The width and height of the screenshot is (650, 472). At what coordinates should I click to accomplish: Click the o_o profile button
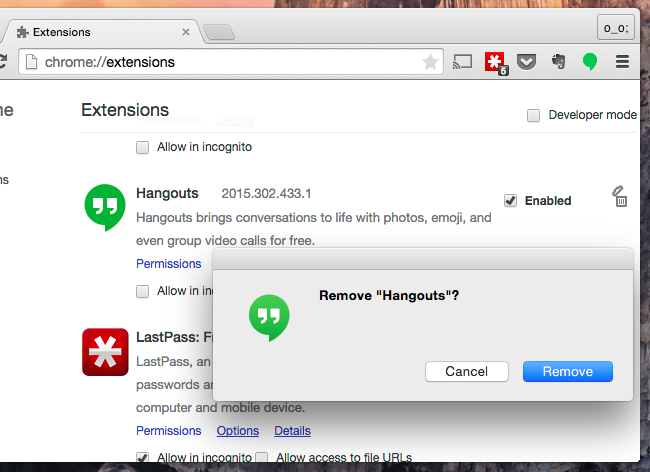pyautogui.click(x=616, y=28)
